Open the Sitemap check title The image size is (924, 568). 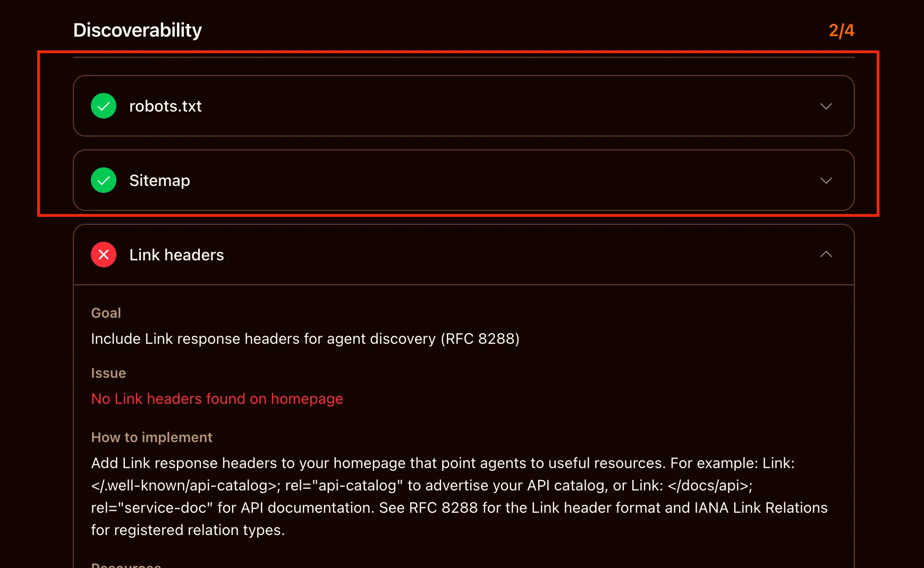click(x=159, y=181)
